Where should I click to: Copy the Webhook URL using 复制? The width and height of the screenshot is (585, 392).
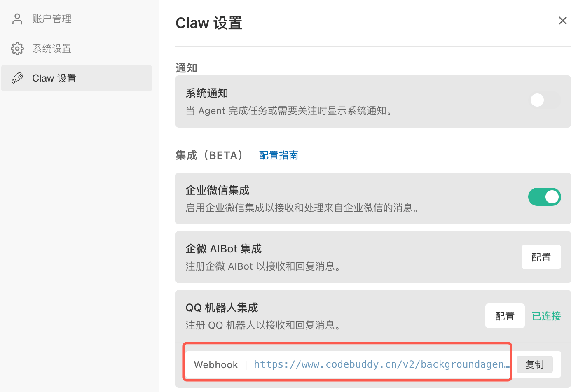[x=535, y=364]
